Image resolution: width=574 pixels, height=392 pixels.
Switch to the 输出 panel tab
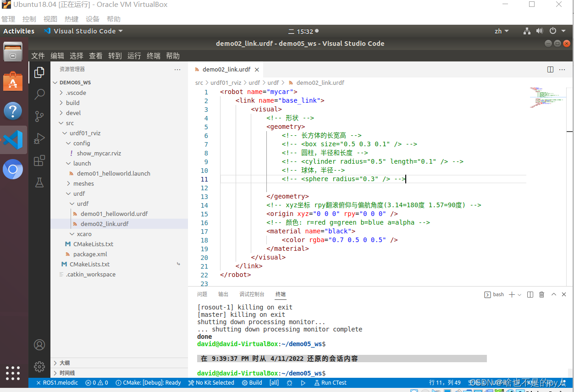(x=223, y=294)
